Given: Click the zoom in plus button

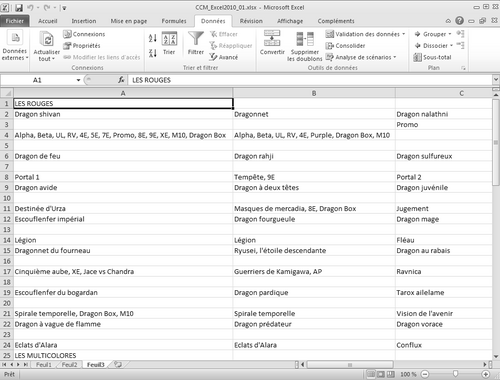Looking at the screenshot, I should [486, 374].
